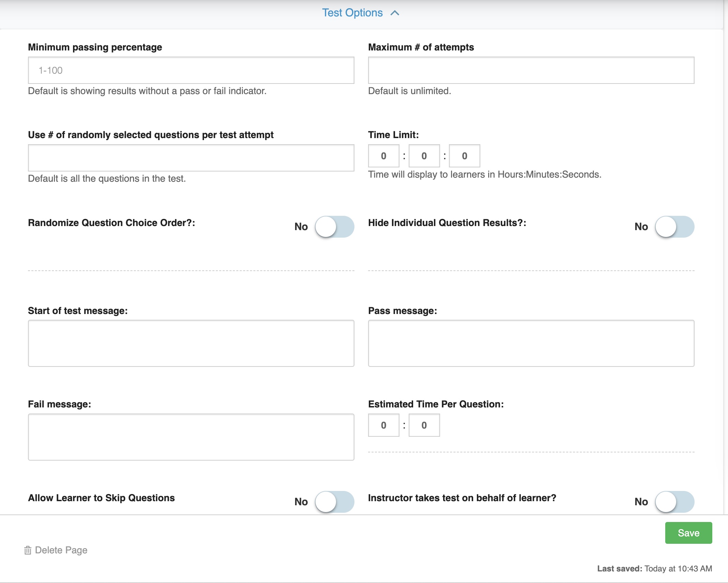Click the Maximum # of attempts field
This screenshot has height=583, width=728.
[x=531, y=70]
